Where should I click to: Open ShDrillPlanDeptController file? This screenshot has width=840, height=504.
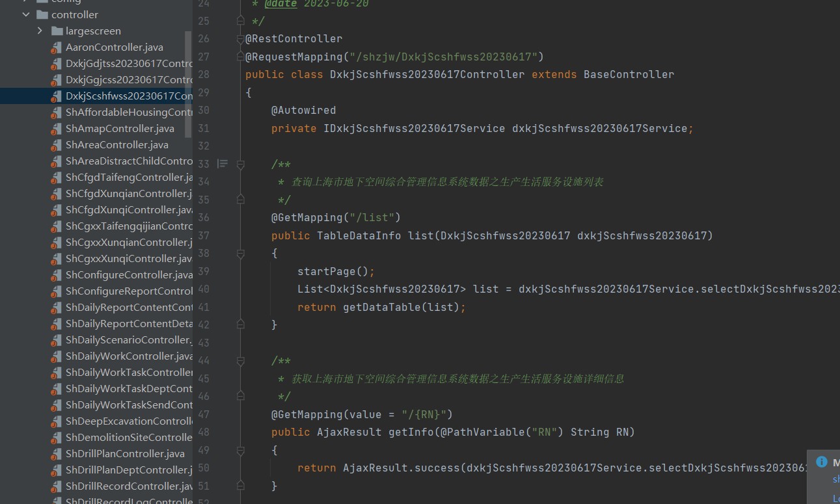pos(129,470)
